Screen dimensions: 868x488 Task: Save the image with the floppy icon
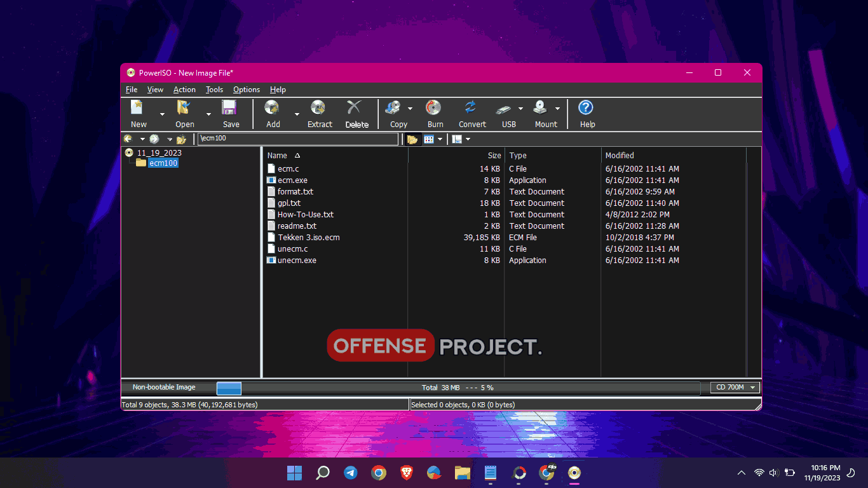point(229,107)
